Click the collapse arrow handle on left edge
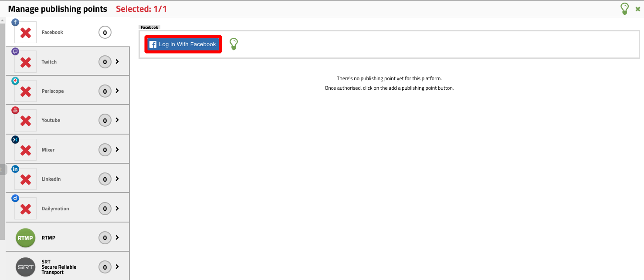 coord(3,169)
